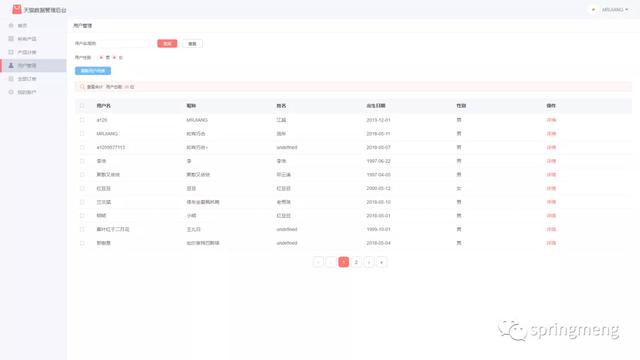Image resolution: width=640 pixels, height=360 pixels.
Task: Go to the first page with leftmost pagination arrow
Action: [318, 262]
